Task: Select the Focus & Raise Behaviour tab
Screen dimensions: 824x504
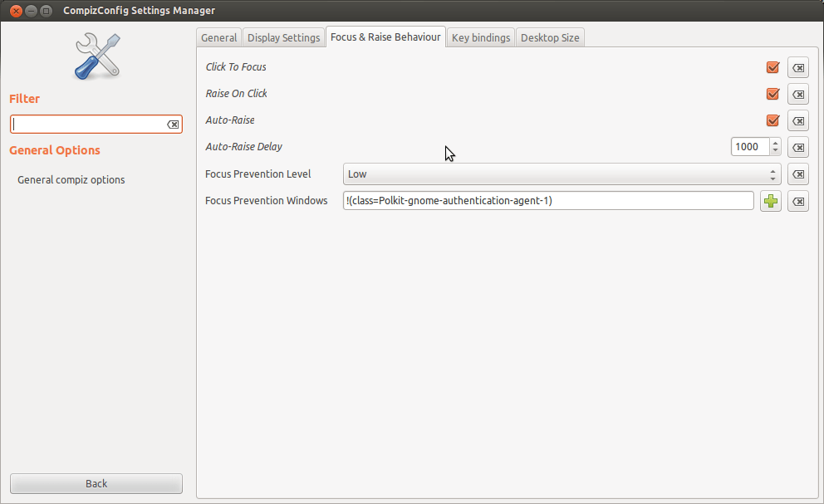Action: pos(385,37)
